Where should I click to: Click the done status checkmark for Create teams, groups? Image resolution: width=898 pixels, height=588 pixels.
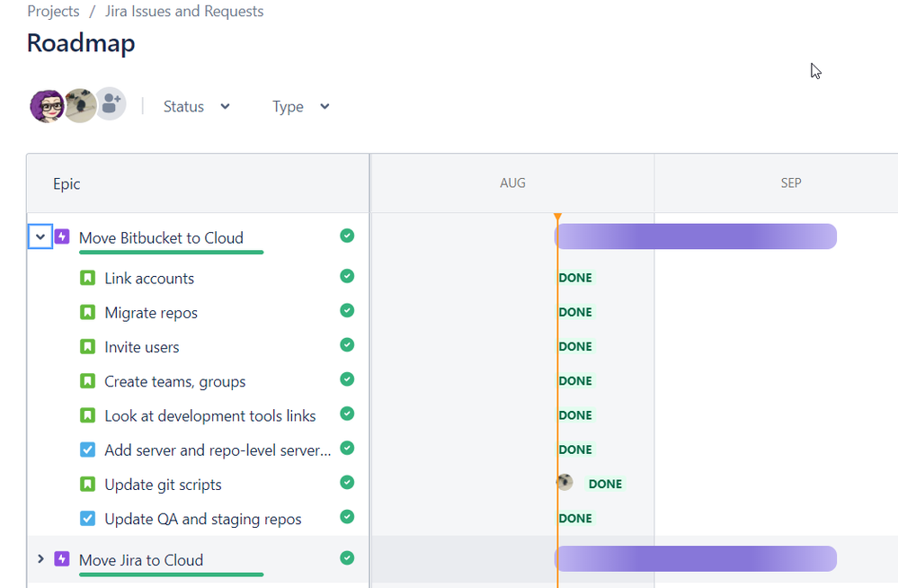click(x=347, y=379)
